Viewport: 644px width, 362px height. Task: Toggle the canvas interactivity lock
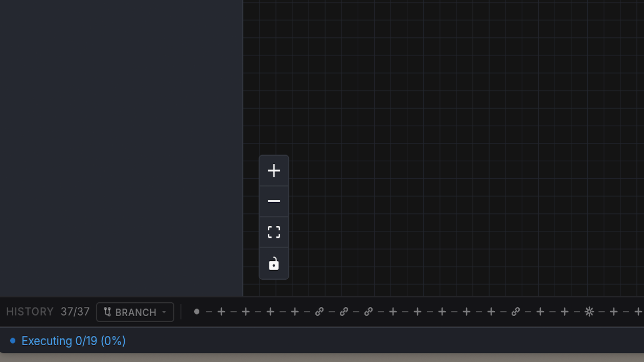pyautogui.click(x=274, y=263)
